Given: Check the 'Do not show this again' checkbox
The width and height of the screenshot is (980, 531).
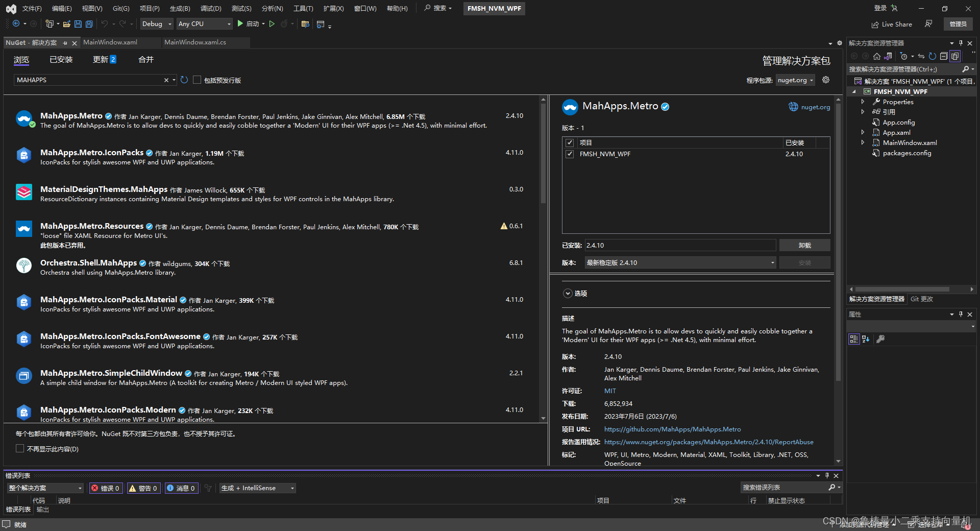Looking at the screenshot, I should tap(20, 449).
